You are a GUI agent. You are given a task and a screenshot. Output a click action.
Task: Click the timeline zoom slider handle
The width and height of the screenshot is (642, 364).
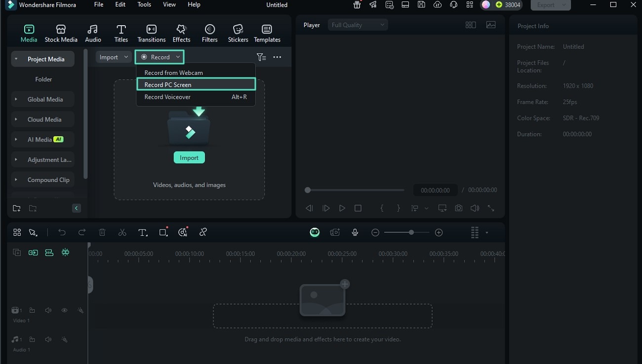(411, 232)
